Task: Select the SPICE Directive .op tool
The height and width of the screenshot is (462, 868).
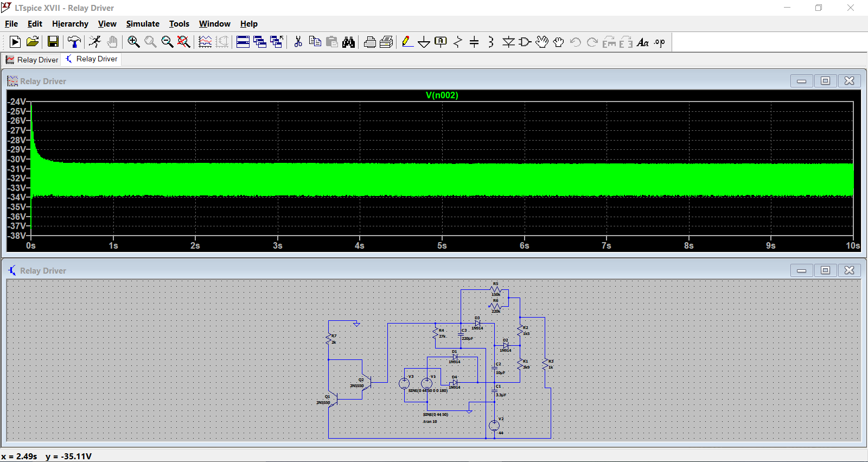Action: click(x=660, y=42)
